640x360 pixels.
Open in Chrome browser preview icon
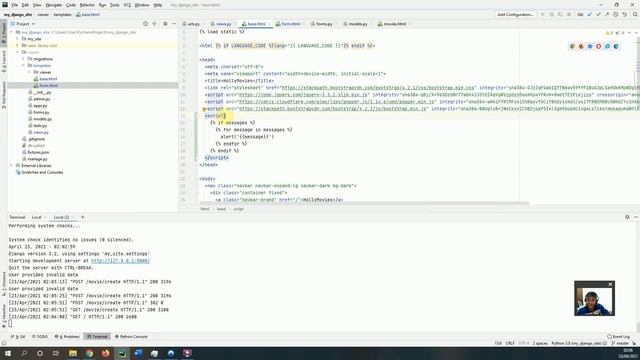pos(572,47)
